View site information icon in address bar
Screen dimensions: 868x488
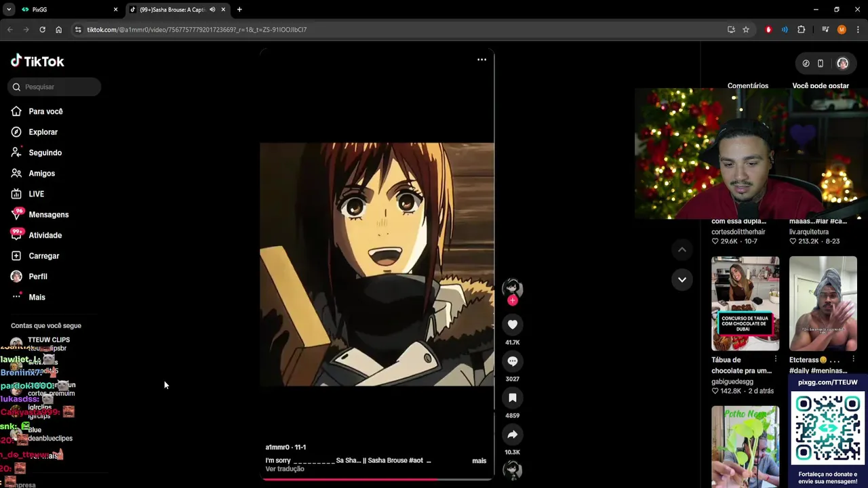pos(78,30)
